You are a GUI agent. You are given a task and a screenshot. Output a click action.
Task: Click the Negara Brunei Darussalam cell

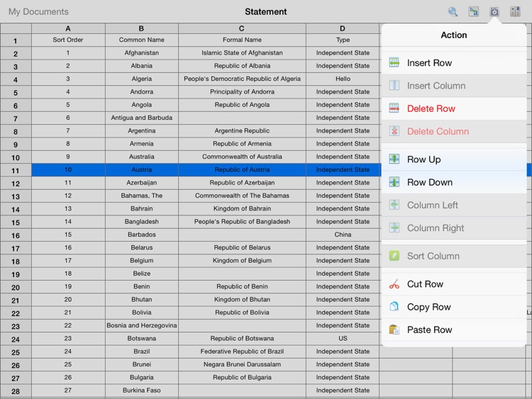coord(242,364)
